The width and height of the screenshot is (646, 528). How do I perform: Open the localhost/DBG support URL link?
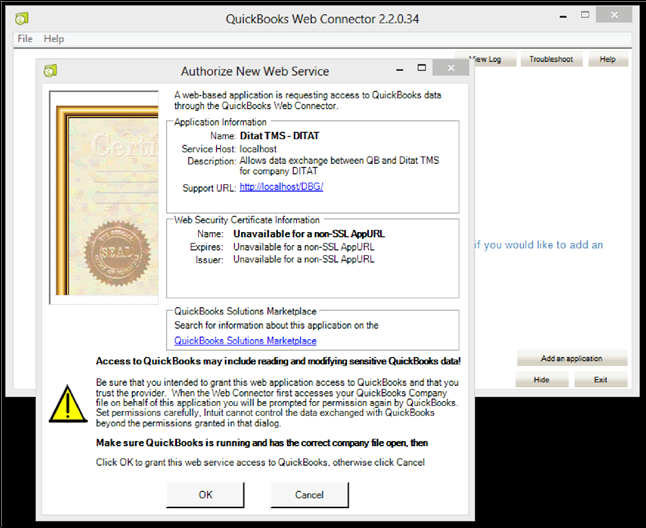[x=281, y=187]
